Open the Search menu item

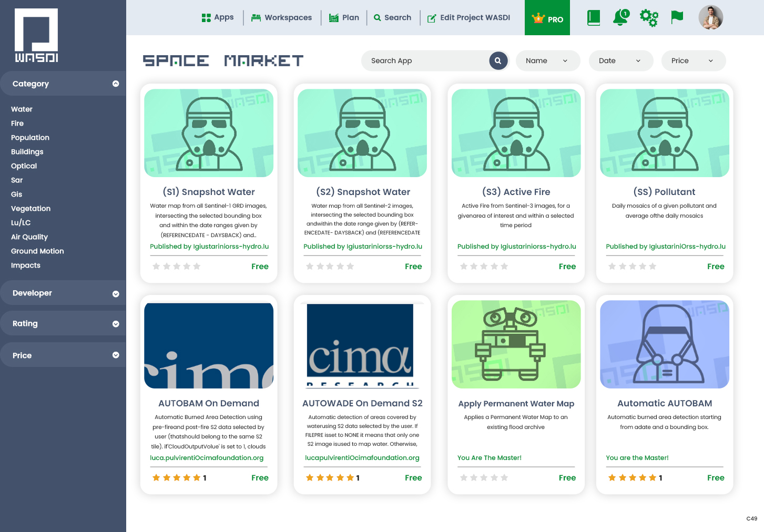click(x=392, y=17)
